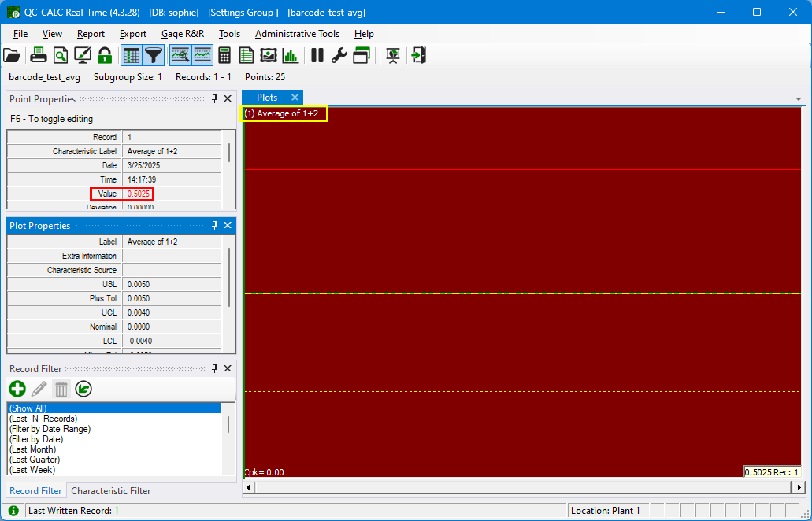Click the cascading windows icon

point(362,55)
